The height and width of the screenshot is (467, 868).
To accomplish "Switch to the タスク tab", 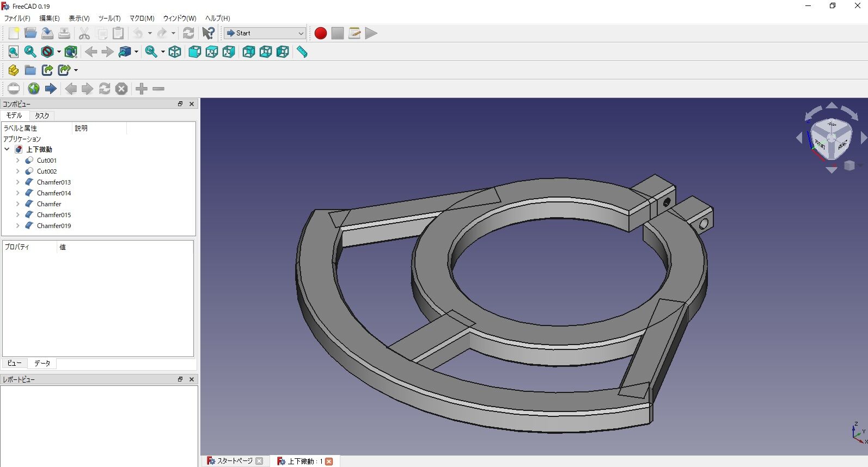I will tap(42, 115).
